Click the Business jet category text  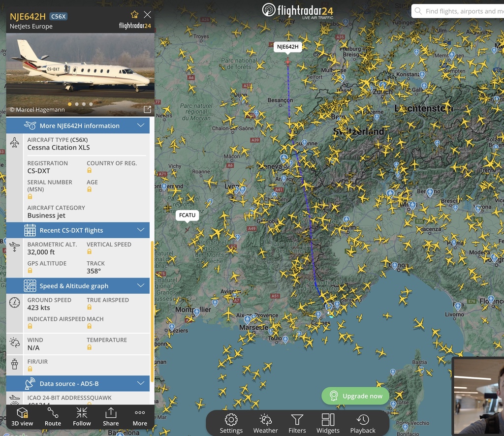coord(46,216)
